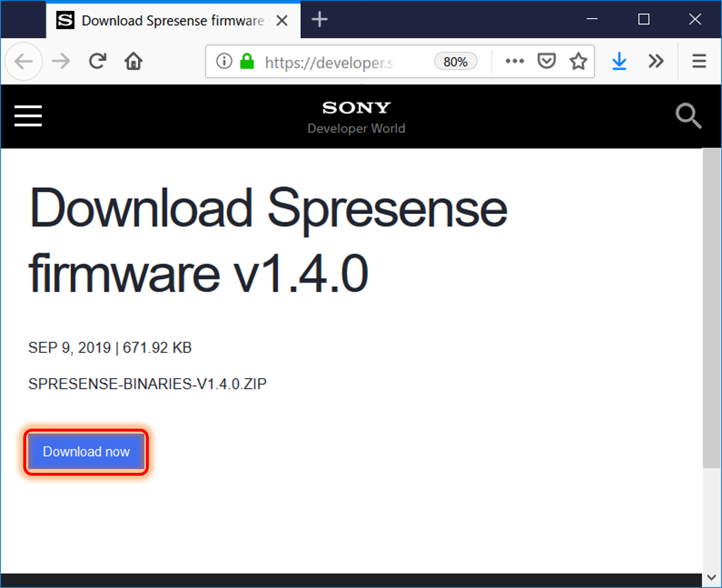
Task: Open the Sony site hamburger navigation menu
Action: [x=28, y=116]
